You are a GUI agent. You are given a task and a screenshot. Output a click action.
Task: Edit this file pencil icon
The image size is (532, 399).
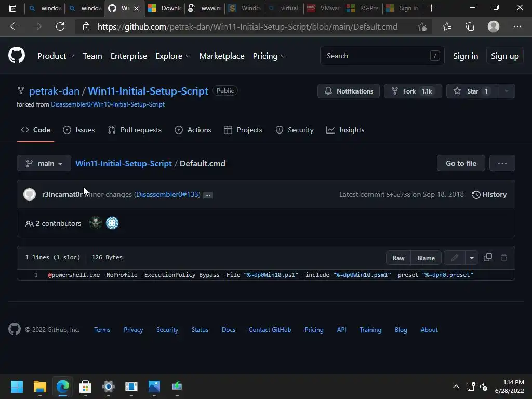(455, 258)
